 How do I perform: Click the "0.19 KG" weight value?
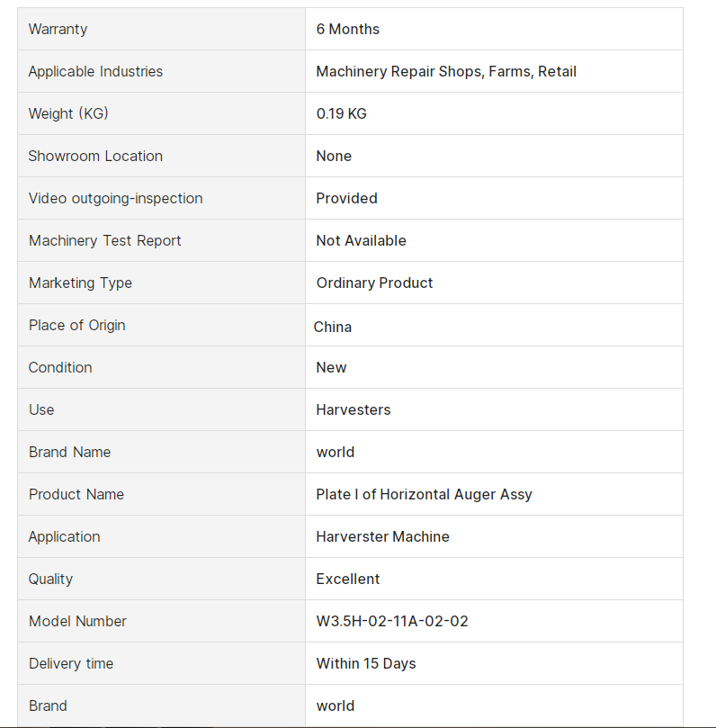(x=341, y=113)
